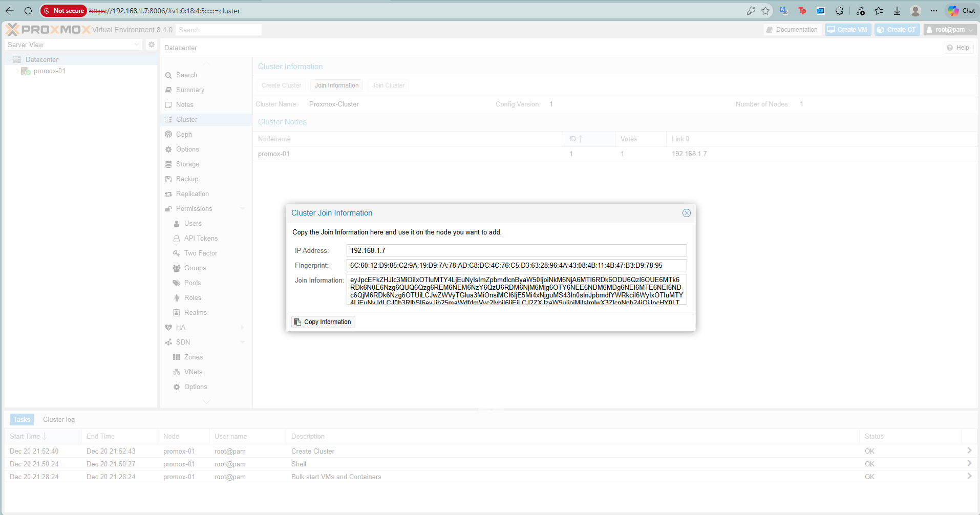This screenshot has width=980, height=515.
Task: Select the Tasks tab
Action: (x=22, y=420)
